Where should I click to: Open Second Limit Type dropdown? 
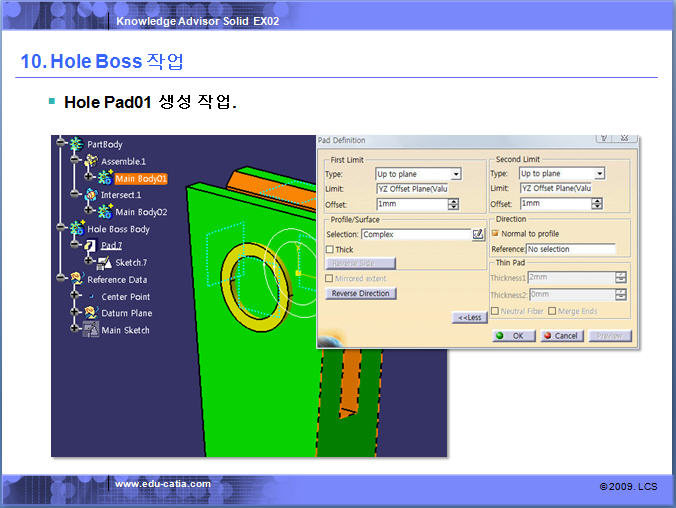click(x=599, y=174)
